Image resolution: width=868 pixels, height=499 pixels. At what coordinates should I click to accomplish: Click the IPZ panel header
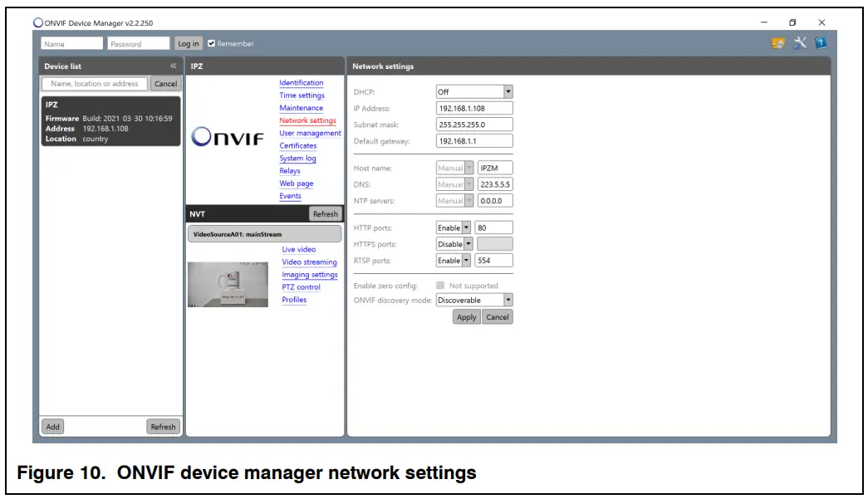coord(265,66)
